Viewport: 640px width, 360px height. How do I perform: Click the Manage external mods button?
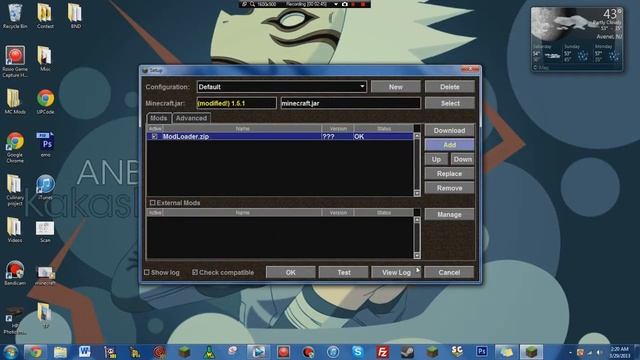click(449, 214)
